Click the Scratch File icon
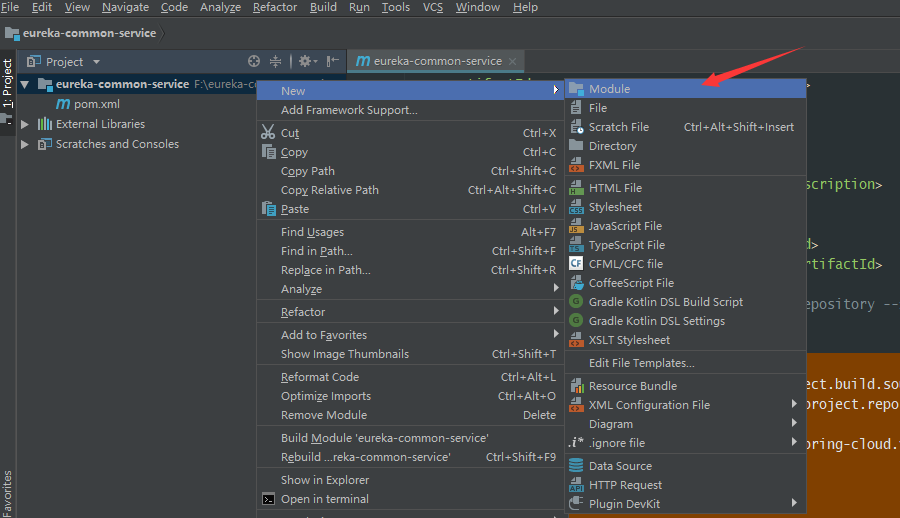 coord(576,127)
